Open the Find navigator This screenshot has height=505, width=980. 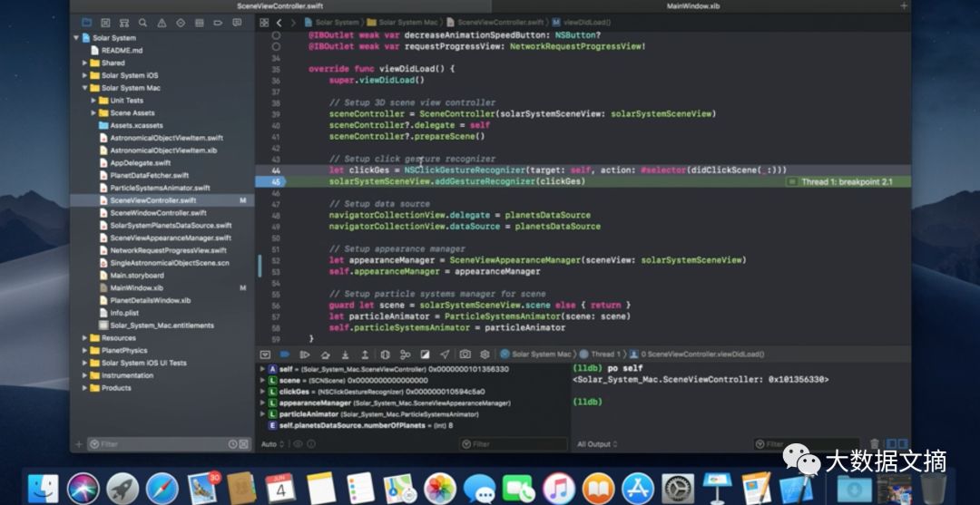point(143,23)
